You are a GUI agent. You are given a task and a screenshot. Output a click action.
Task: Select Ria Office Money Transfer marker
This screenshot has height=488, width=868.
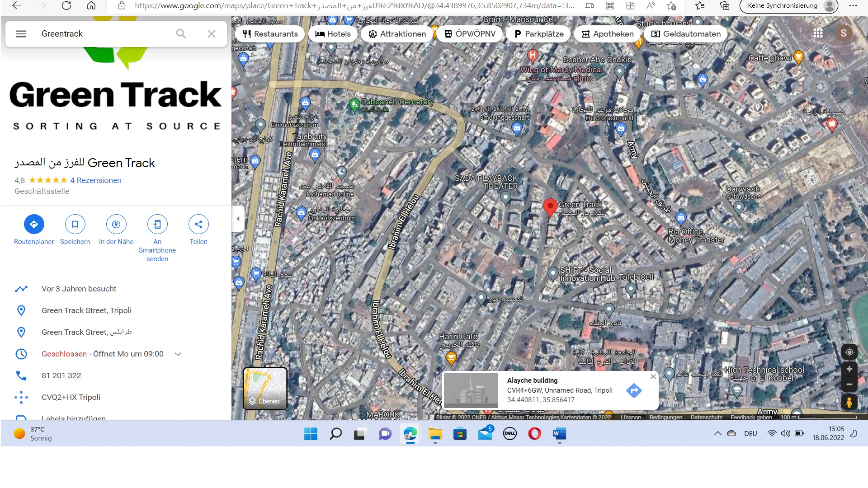(681, 218)
